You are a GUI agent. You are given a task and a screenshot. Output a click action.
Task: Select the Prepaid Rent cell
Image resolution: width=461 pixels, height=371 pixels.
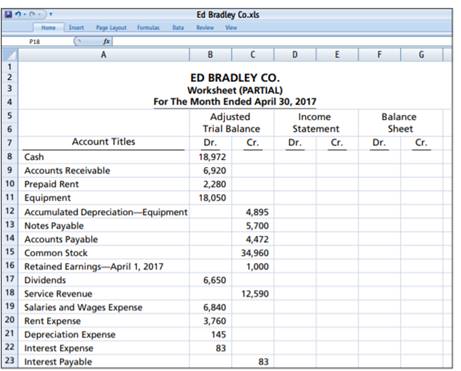(104, 184)
